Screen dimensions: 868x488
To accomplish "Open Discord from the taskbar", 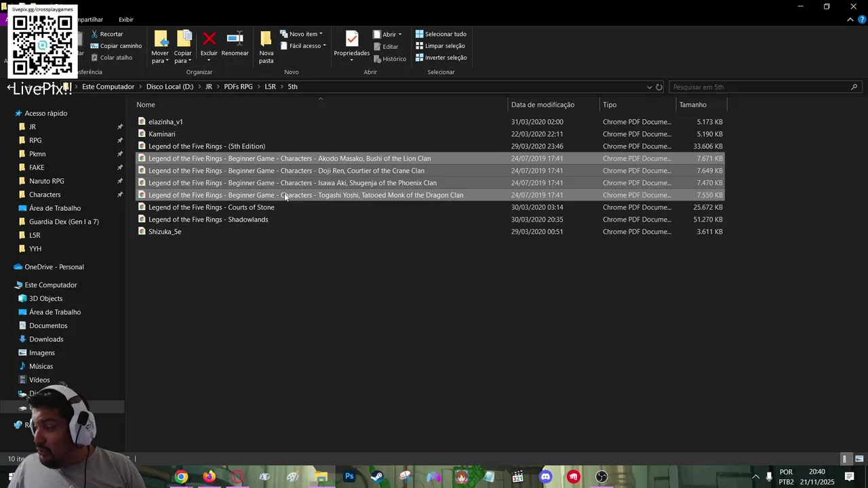I will 545,476.
